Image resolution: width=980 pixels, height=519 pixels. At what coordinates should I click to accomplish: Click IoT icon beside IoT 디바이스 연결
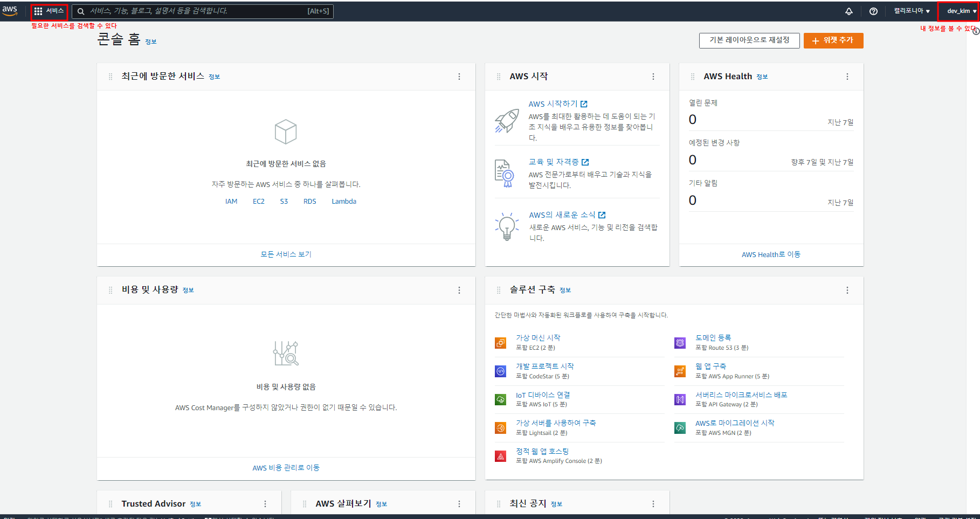click(501, 399)
